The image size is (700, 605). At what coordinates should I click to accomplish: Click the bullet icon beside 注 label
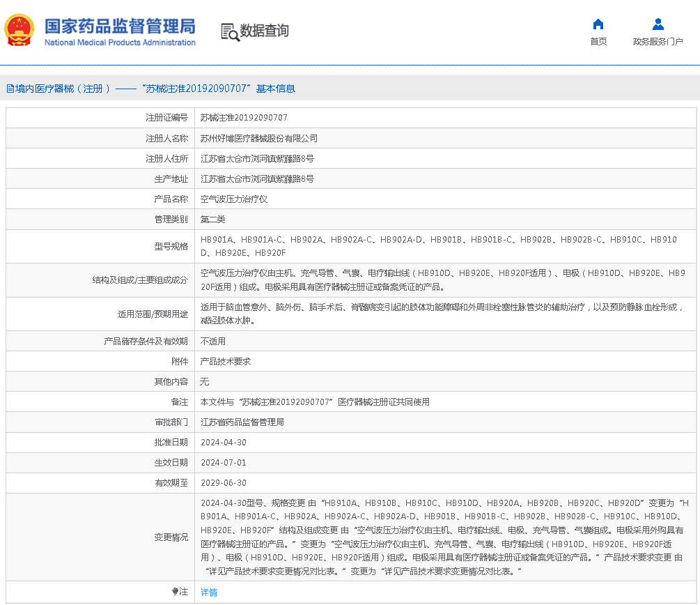coord(176,592)
